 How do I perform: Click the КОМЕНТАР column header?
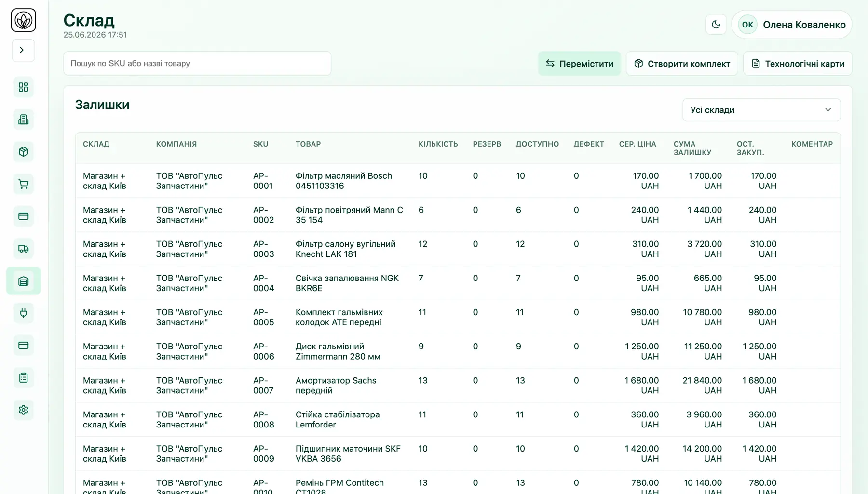[x=812, y=144]
